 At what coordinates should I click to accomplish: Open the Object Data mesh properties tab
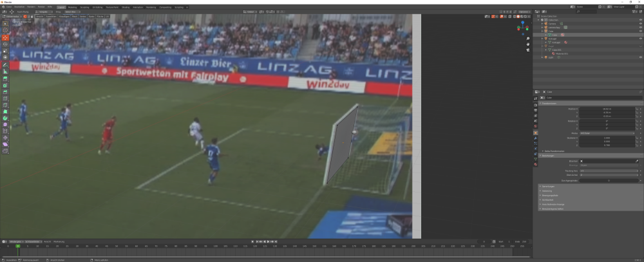[536, 160]
